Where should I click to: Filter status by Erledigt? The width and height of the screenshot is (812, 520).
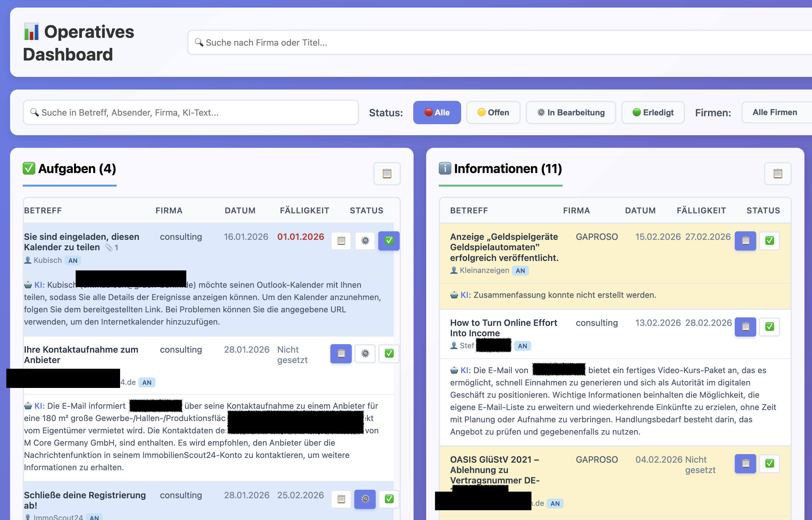(x=653, y=113)
